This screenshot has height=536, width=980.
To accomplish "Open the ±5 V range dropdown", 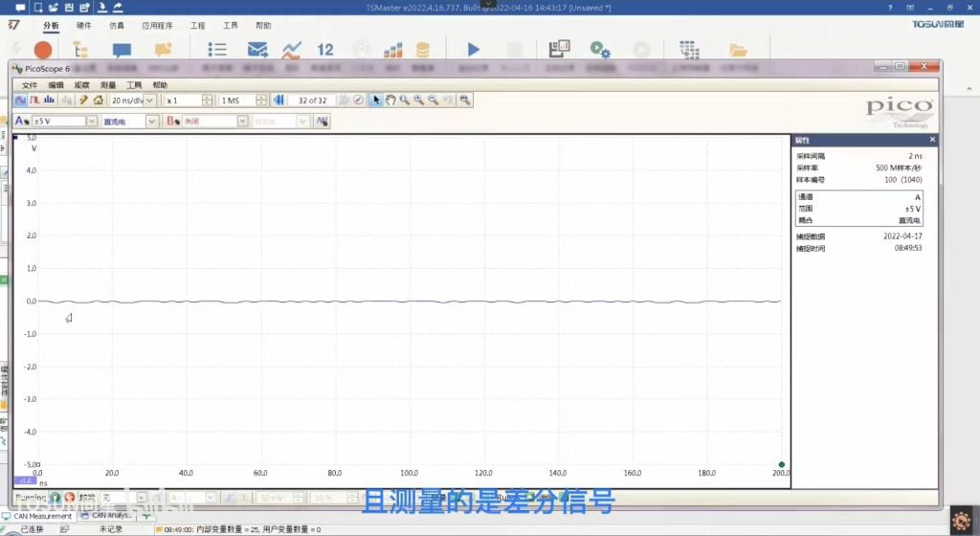I will click(92, 122).
